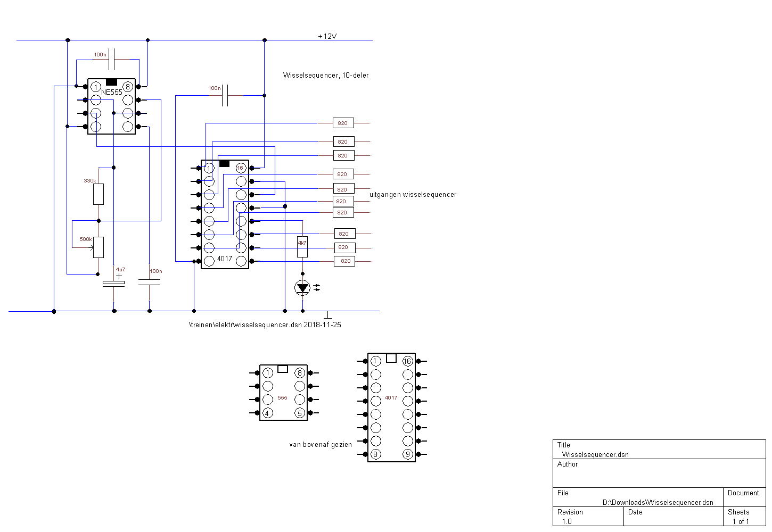
Task: Click the red '555' label in the pinout diagram
Action: click(283, 398)
